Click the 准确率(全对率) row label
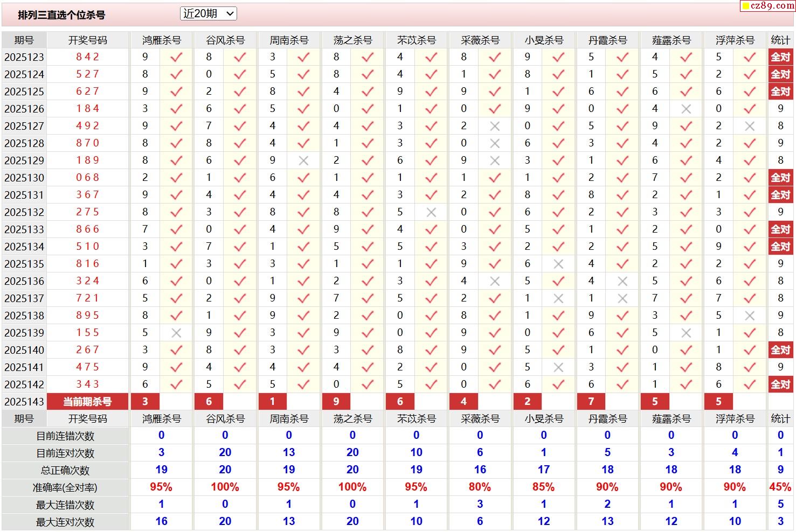The width and height of the screenshot is (796, 532). click(65, 487)
